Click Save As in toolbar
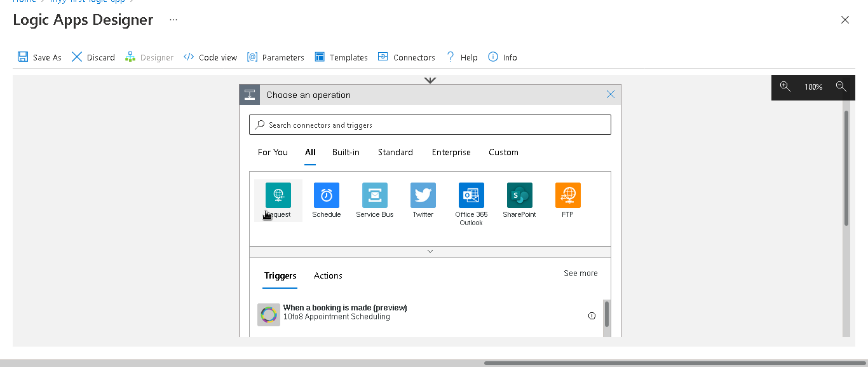 (39, 57)
